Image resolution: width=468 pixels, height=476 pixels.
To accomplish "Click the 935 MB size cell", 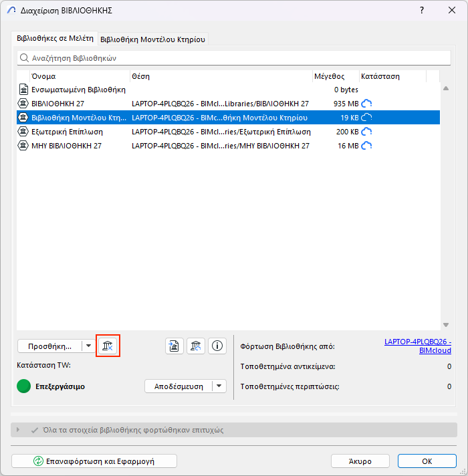I will [346, 104].
